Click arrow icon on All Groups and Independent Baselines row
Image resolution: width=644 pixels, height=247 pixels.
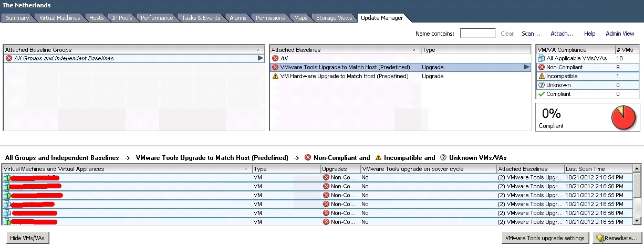point(260,58)
